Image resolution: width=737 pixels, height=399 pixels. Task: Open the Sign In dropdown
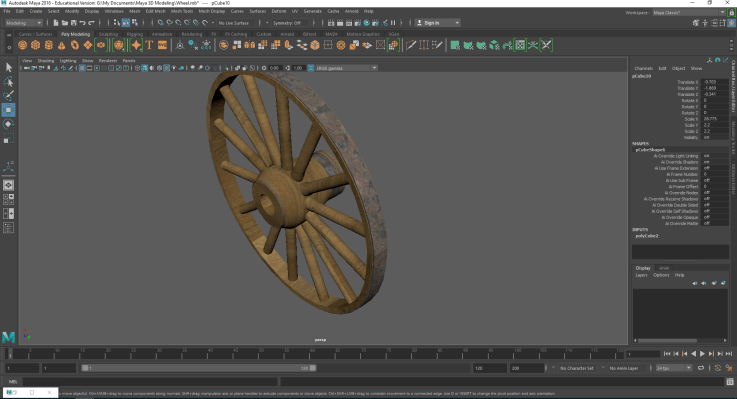coord(438,23)
